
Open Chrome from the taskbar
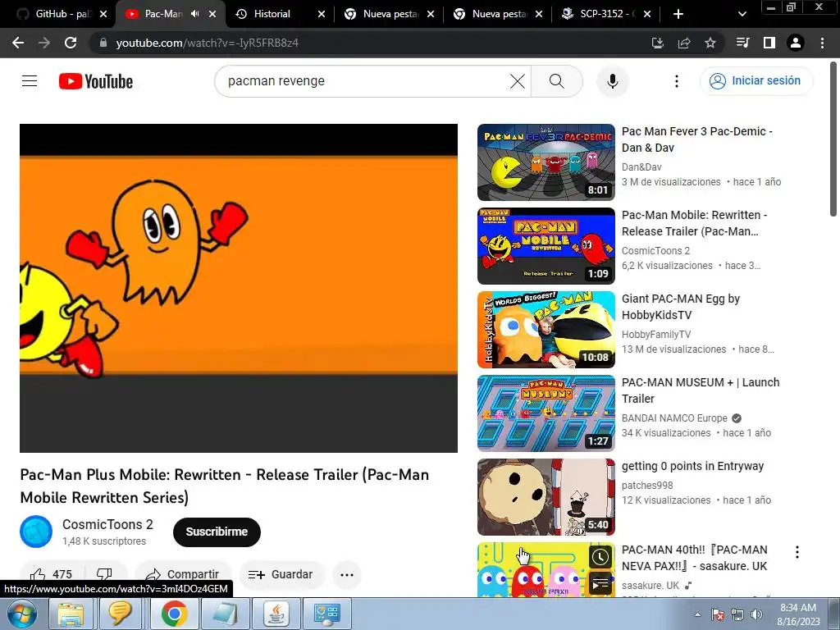pyautogui.click(x=174, y=614)
